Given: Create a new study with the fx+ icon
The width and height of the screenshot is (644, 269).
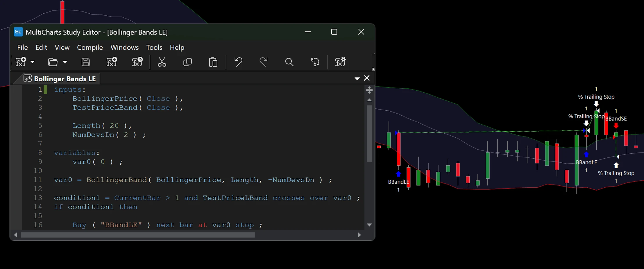Looking at the screenshot, I should 21,62.
